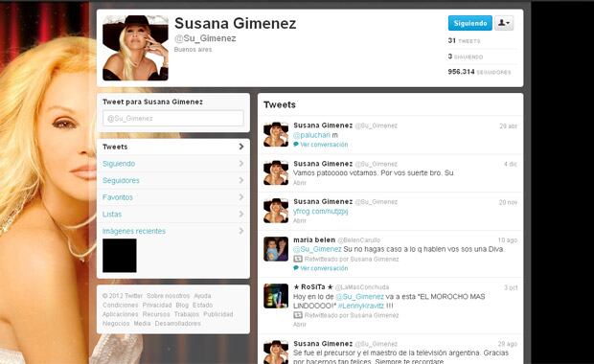The image size is (594, 364).
Task: Click the avatar on the yfrog tweet
Action: [x=276, y=211]
